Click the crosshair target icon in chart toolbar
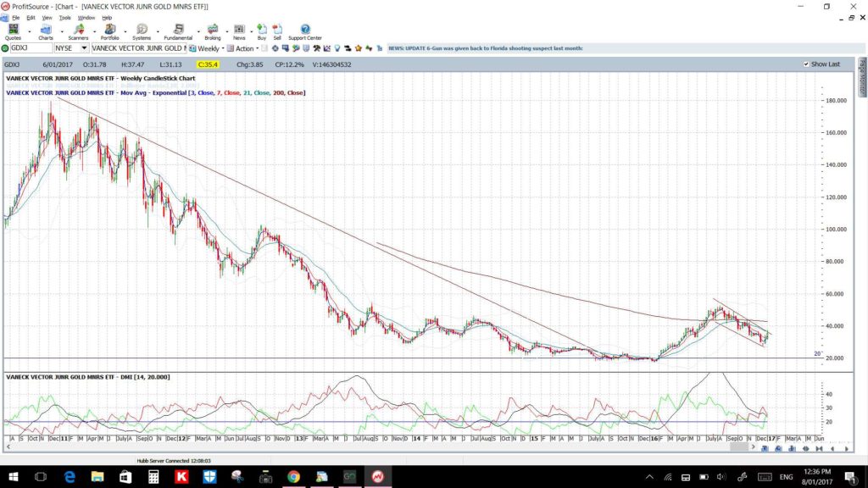Viewport: 868px width, 488px height. [x=275, y=48]
